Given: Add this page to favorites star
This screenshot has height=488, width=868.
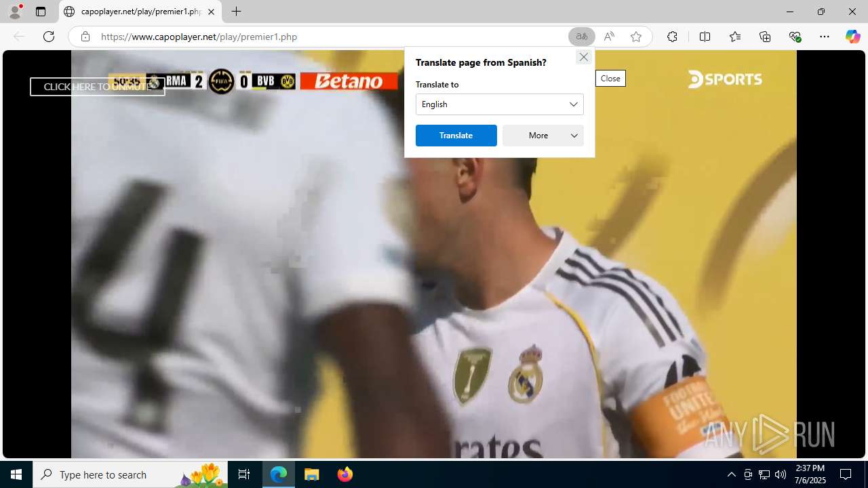Looking at the screenshot, I should pos(636,37).
